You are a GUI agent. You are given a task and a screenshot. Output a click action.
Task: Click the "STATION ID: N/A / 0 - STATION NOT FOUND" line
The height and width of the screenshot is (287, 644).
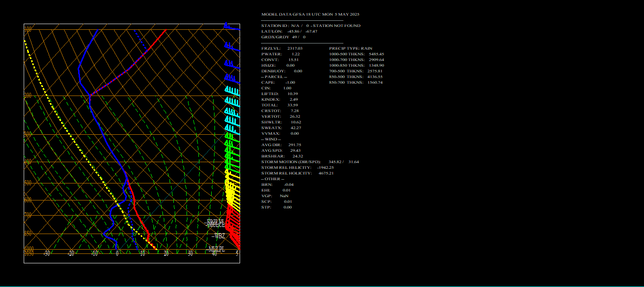[311, 26]
